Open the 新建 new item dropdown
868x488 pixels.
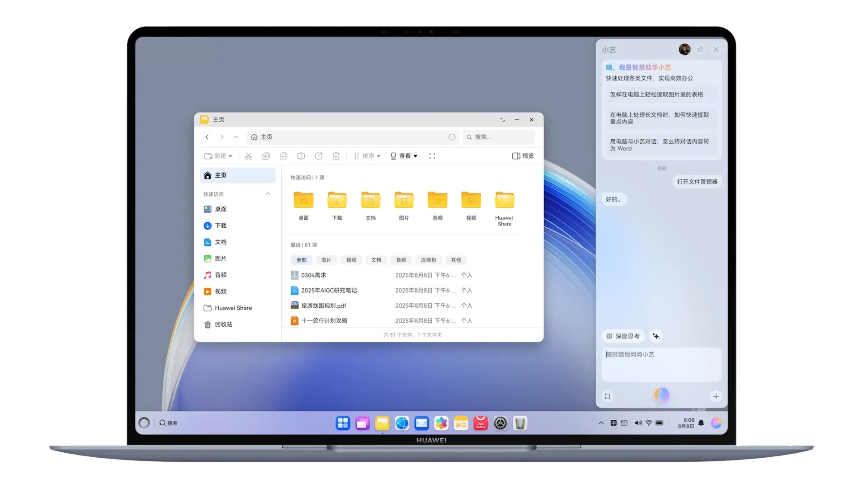[x=218, y=156]
